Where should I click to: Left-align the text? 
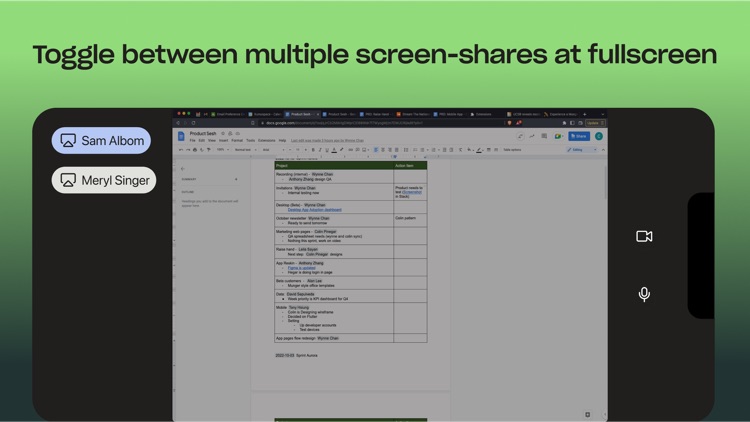tap(376, 150)
